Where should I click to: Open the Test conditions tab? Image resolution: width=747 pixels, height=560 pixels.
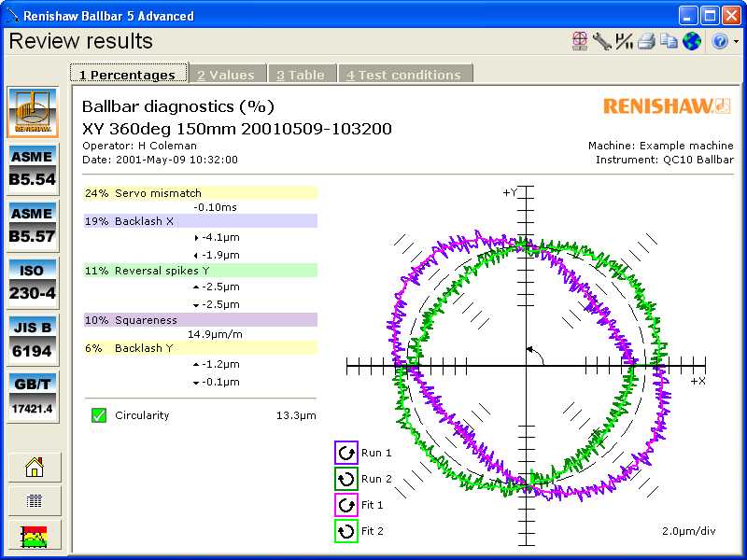click(x=403, y=75)
